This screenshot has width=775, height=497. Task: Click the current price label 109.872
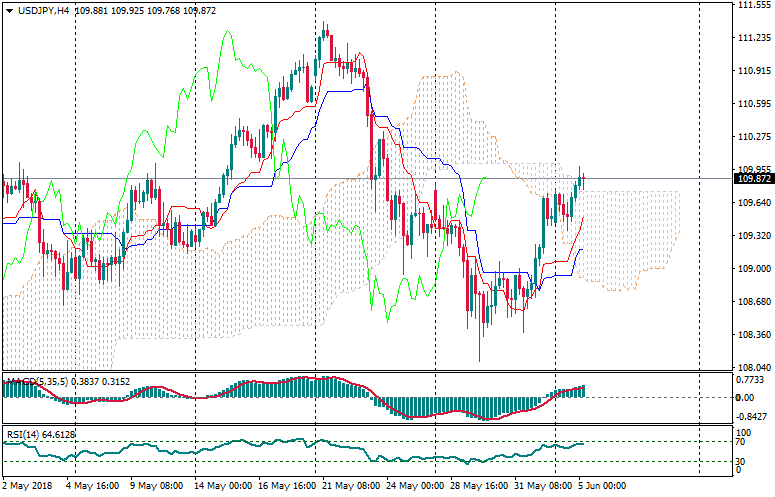[x=752, y=179]
